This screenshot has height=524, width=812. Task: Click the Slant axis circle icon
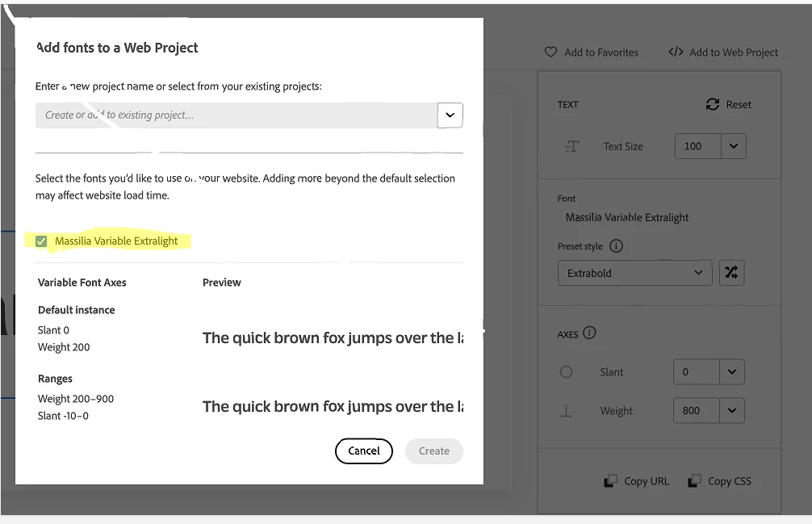coord(566,371)
